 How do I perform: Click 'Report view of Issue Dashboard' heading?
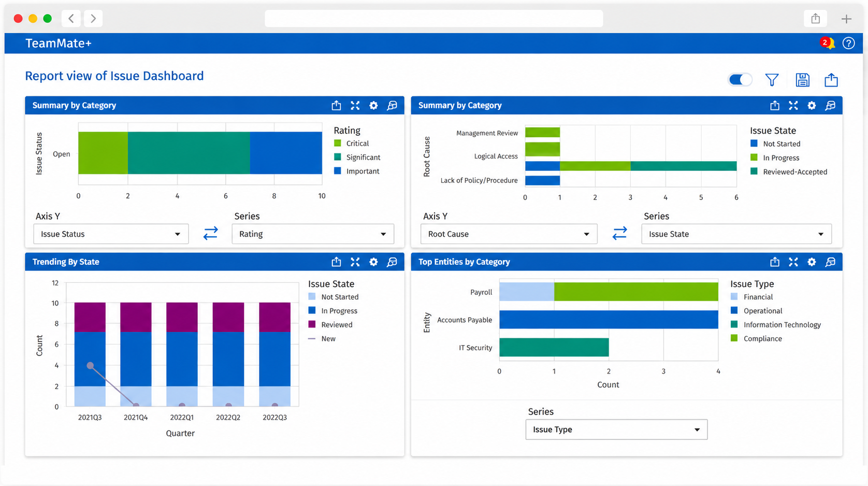[114, 76]
